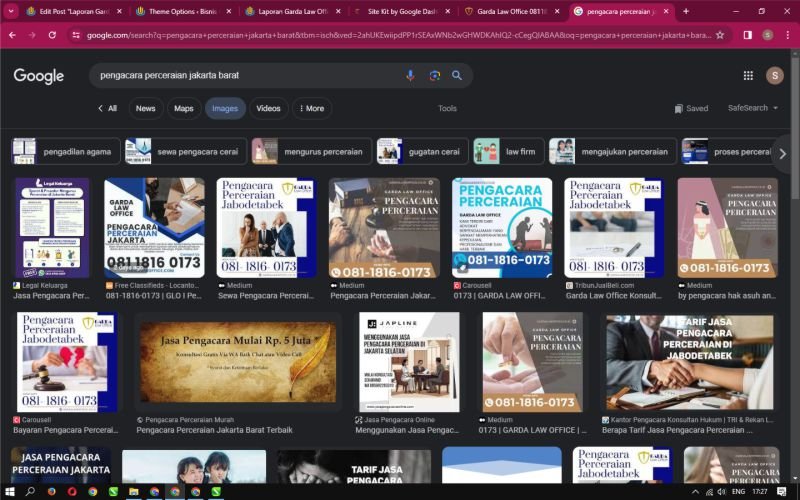The height and width of the screenshot is (500, 800).
Task: Open Google Lens image search
Action: (x=434, y=75)
